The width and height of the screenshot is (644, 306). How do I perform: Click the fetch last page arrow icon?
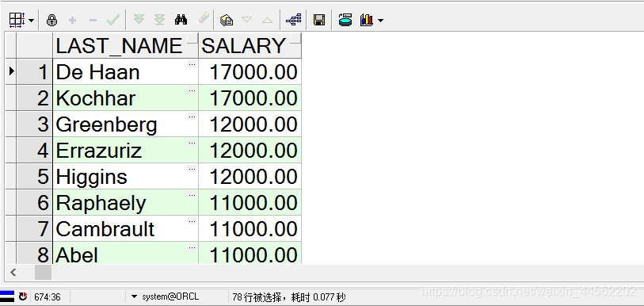pyautogui.click(x=159, y=19)
